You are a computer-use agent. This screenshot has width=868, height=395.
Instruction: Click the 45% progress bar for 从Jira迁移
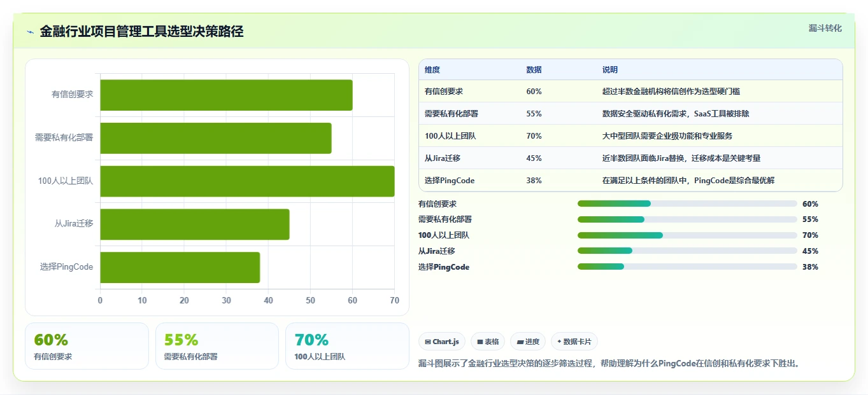click(687, 251)
